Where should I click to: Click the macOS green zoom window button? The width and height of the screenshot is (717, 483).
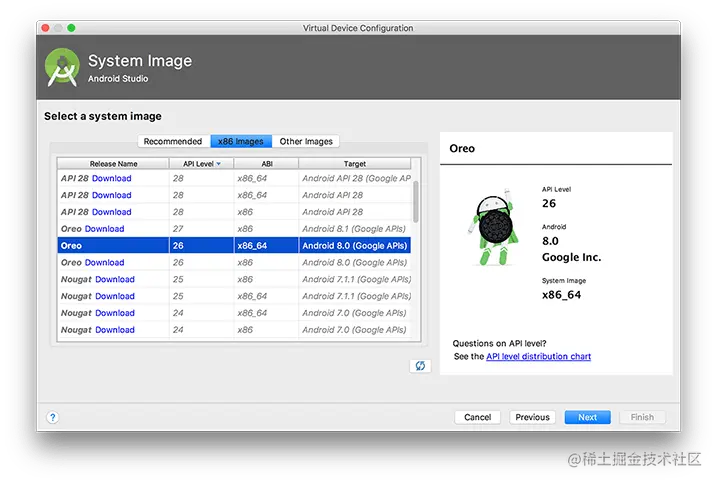(71, 28)
